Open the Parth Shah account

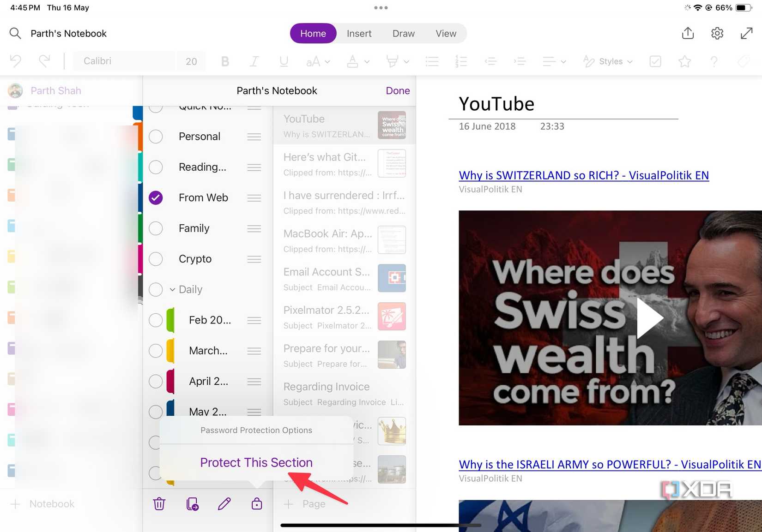click(45, 90)
